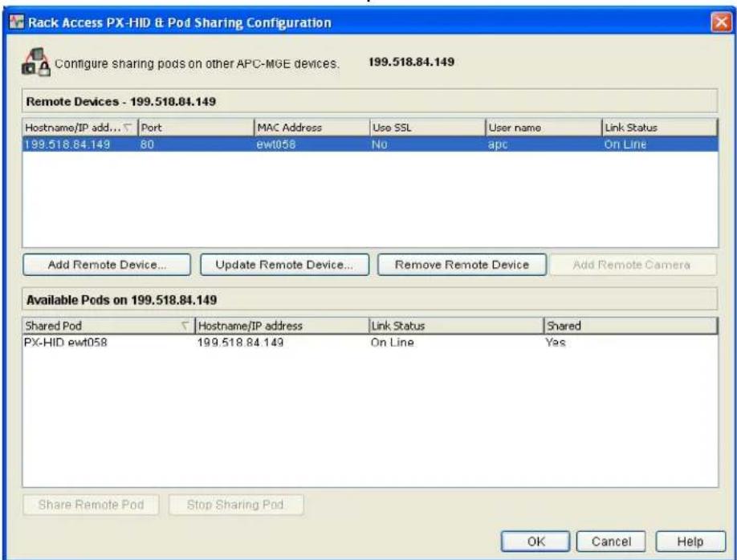
Task: Click On Line status in pod row
Action: [x=392, y=343]
